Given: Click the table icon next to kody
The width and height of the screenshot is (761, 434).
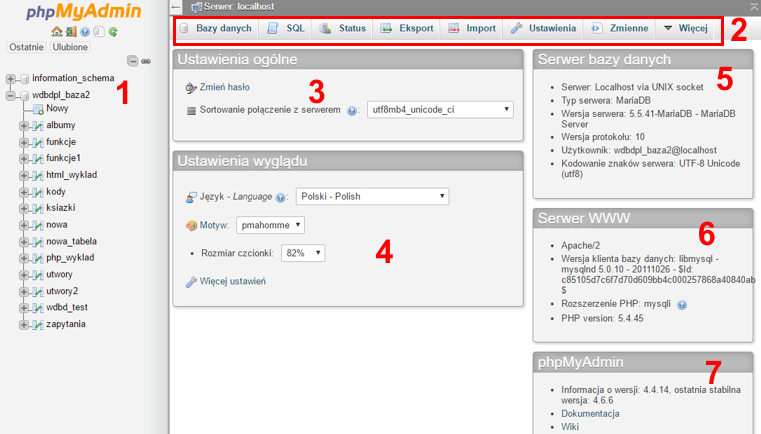Looking at the screenshot, I should point(38,192).
